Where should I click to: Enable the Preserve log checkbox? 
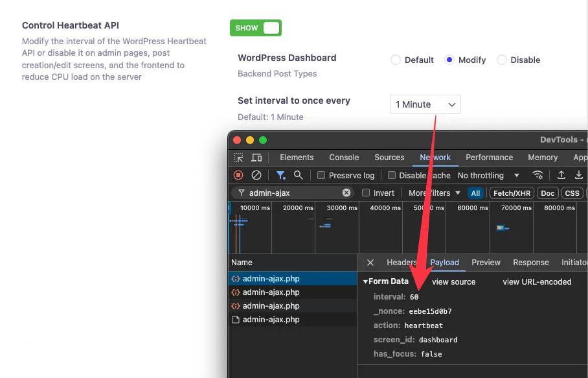point(321,175)
